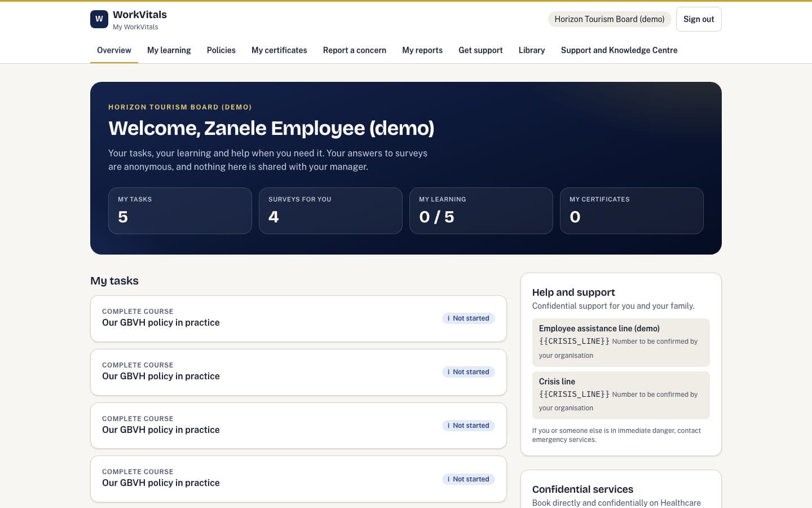This screenshot has height=508, width=812.
Task: Click My WorkVitals subtitle under logo
Action: (x=135, y=27)
